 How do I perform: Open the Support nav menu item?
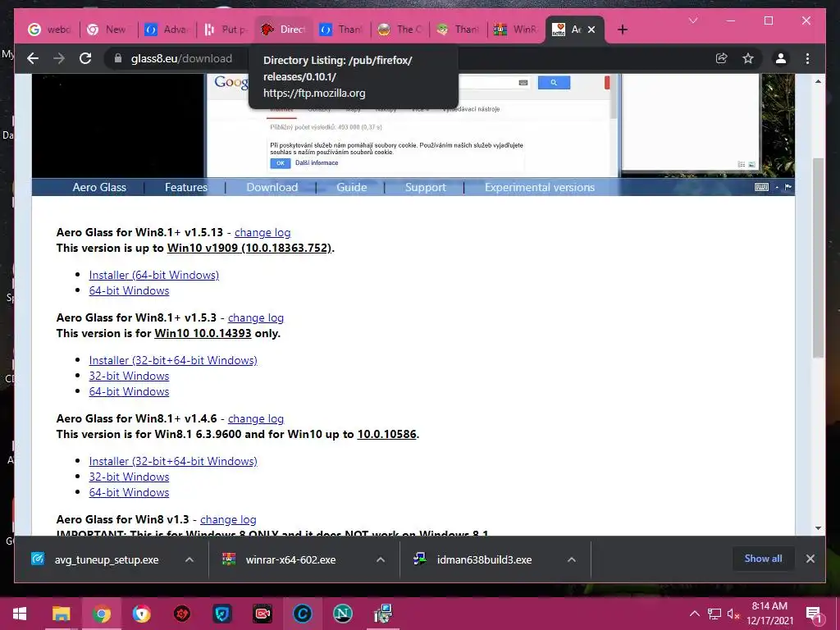click(426, 188)
